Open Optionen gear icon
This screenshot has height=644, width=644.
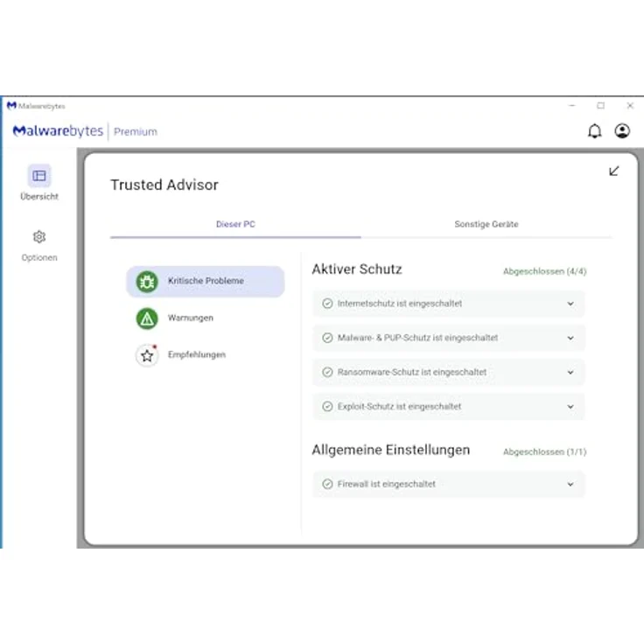tap(39, 236)
